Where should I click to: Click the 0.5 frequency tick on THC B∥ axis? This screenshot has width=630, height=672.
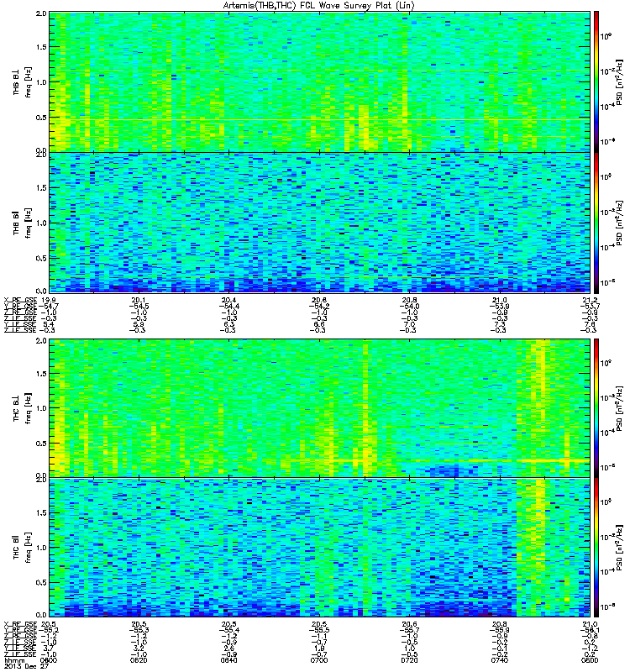pos(41,582)
